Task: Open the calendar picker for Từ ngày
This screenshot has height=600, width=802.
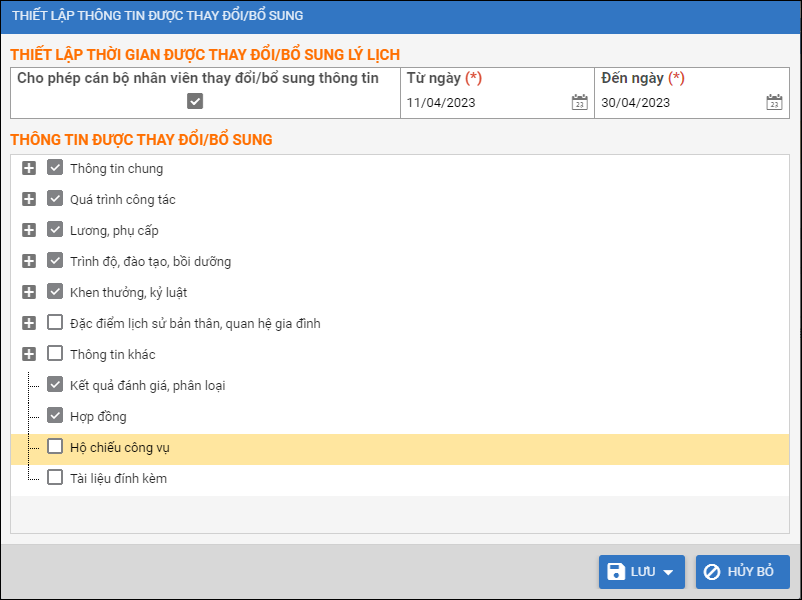Action: (579, 103)
